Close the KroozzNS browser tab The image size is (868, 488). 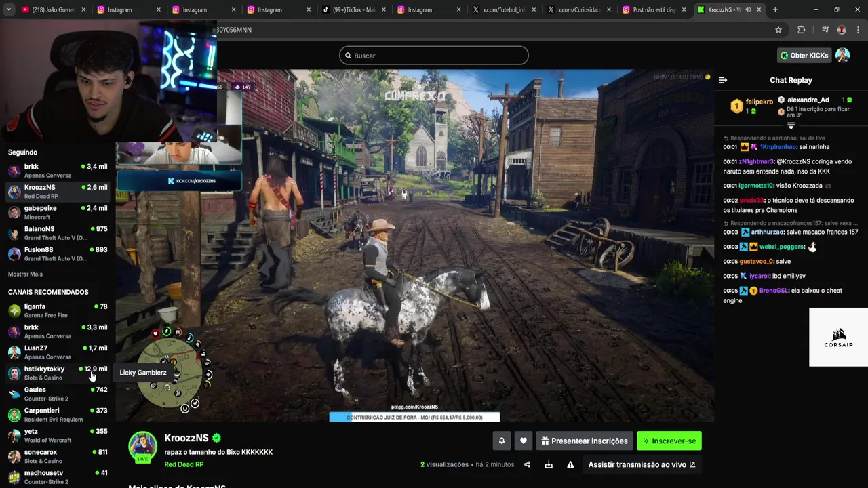tap(757, 9)
